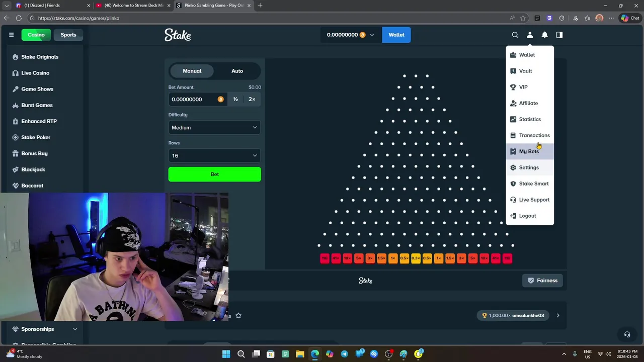The height and width of the screenshot is (362, 644).
Task: Click the 2× bet button
Action: [x=252, y=99]
